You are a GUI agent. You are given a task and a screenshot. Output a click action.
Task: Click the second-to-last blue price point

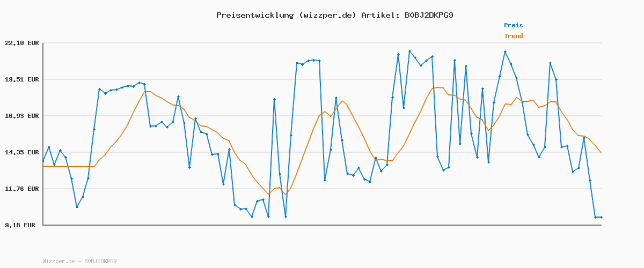point(595,217)
